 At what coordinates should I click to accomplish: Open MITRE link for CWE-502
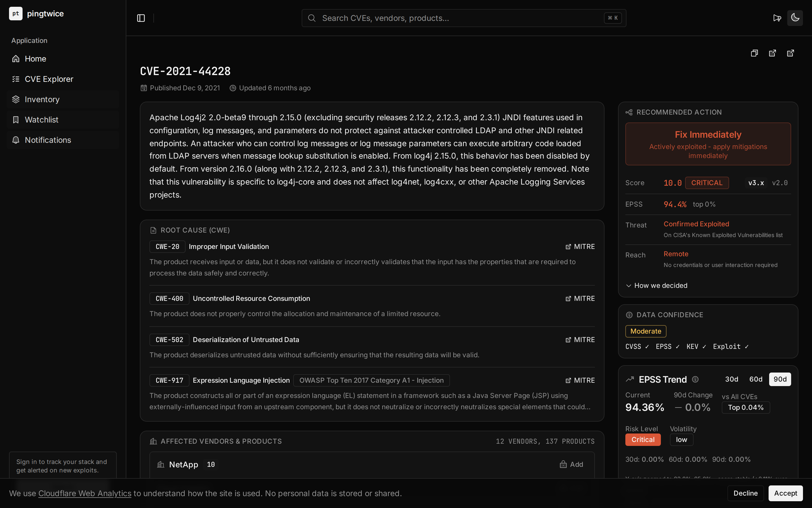click(x=580, y=340)
